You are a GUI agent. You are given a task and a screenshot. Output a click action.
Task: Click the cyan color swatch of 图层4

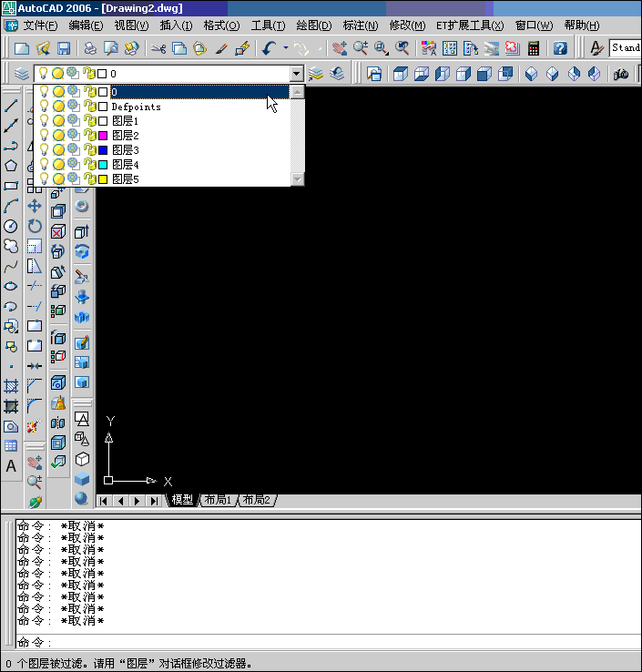pyautogui.click(x=103, y=165)
